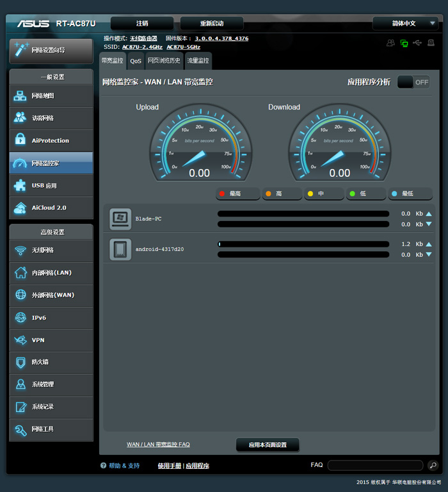Open 系统管理 administration icon
Viewport: 448px width, 492px height.
point(20,384)
